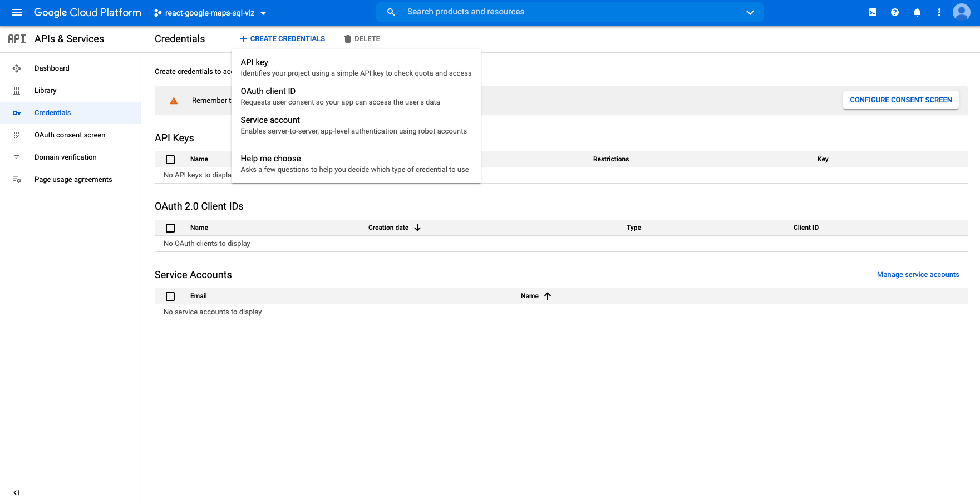Click the OAuth consent screen icon
The height and width of the screenshot is (504, 980).
click(17, 135)
